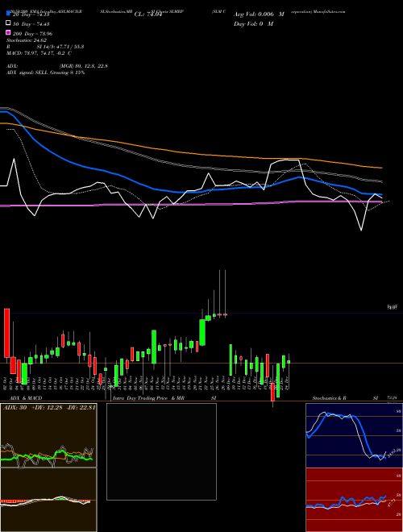Screen dimensions: 403x532
Task: Open the blue Stochastics chart panel
Action: point(354,435)
